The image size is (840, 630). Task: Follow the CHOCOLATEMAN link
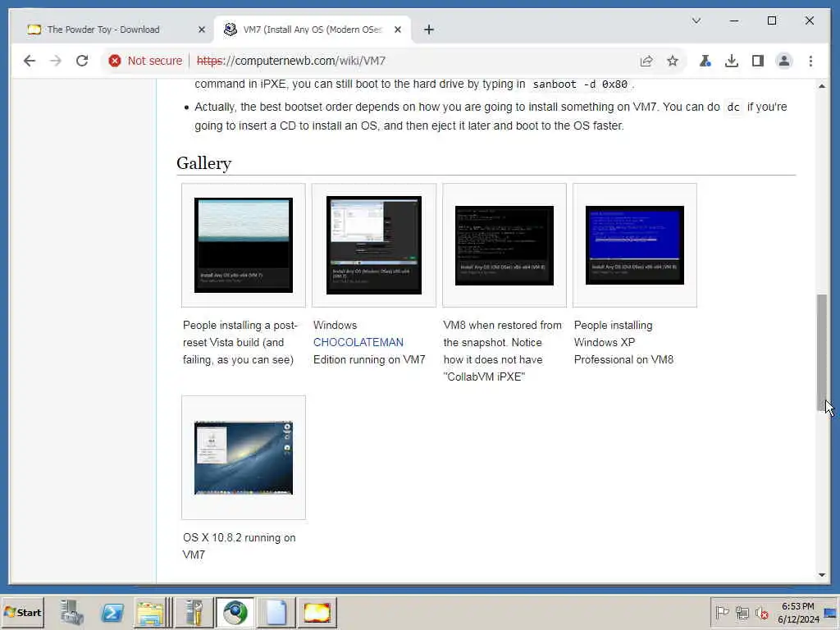pyautogui.click(x=358, y=342)
